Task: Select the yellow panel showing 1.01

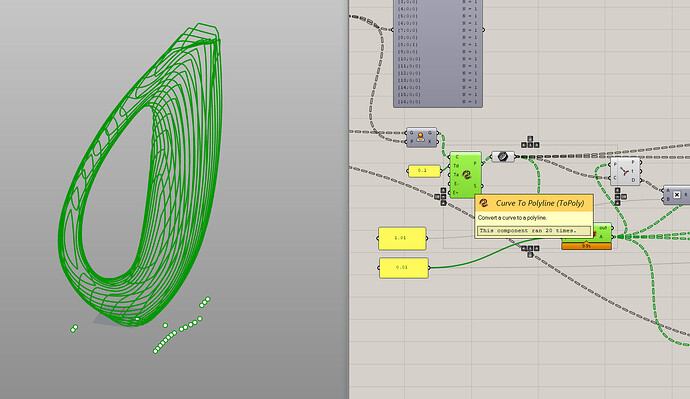Action: click(x=402, y=238)
